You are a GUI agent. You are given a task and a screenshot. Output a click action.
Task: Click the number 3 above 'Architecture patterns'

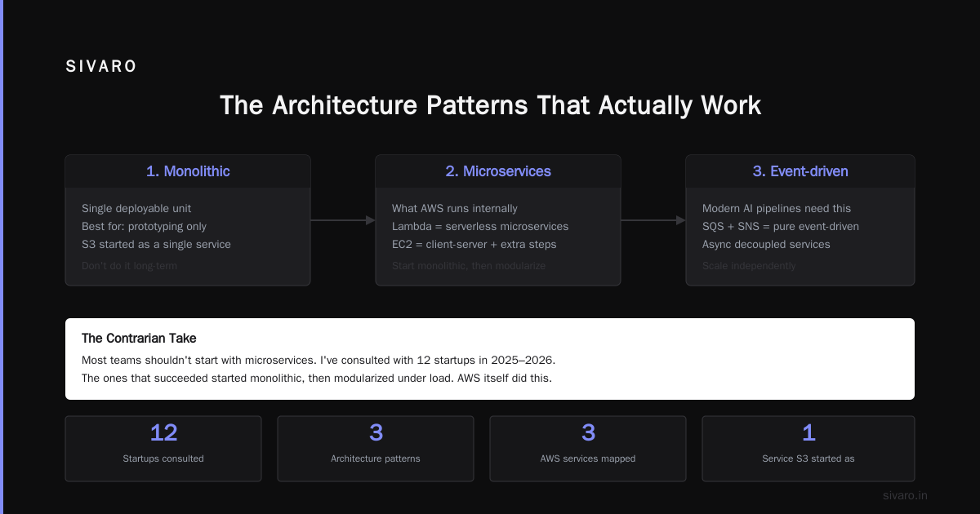point(376,432)
